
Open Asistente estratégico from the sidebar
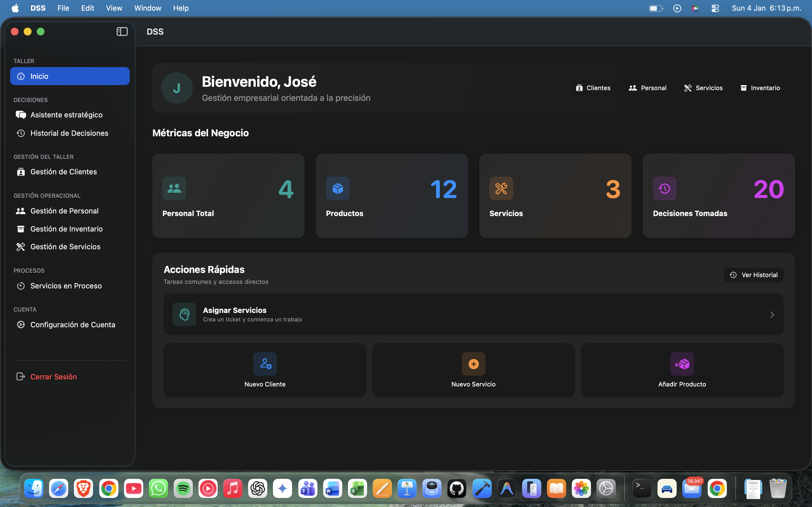tap(67, 114)
